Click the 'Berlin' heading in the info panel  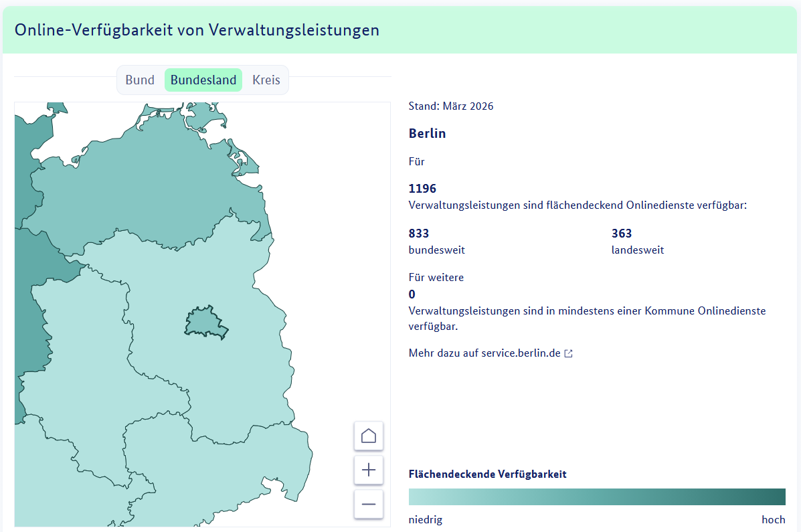pos(427,133)
